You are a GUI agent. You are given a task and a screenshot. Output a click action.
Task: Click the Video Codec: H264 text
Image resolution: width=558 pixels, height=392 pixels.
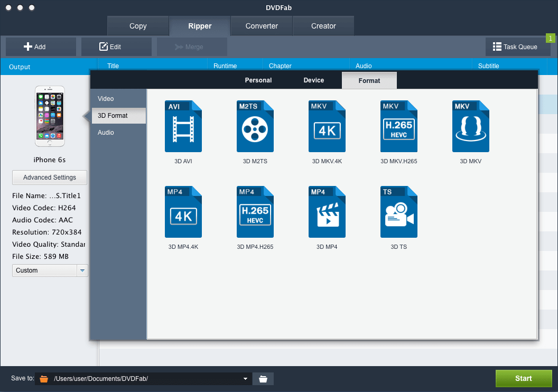click(x=44, y=208)
